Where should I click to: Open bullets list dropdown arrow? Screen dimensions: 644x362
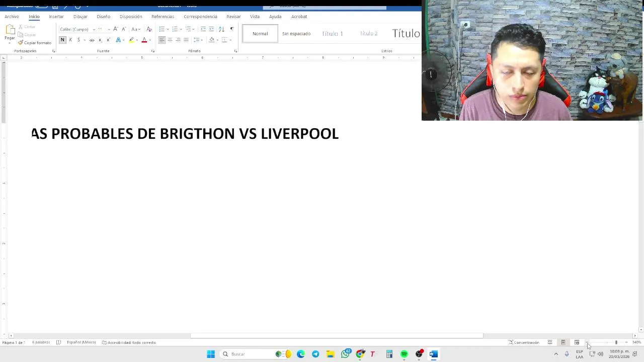[x=168, y=29]
